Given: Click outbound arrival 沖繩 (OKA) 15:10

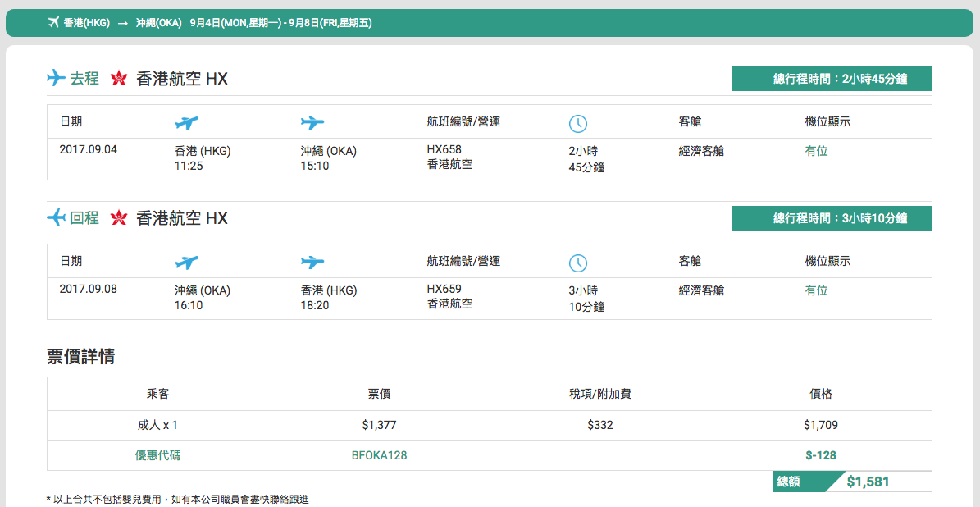Looking at the screenshot, I should click(x=329, y=158).
